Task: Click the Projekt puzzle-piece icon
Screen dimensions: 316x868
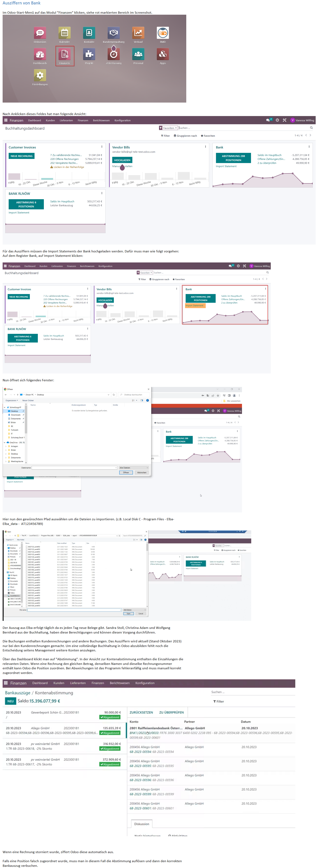Action: 89,54
